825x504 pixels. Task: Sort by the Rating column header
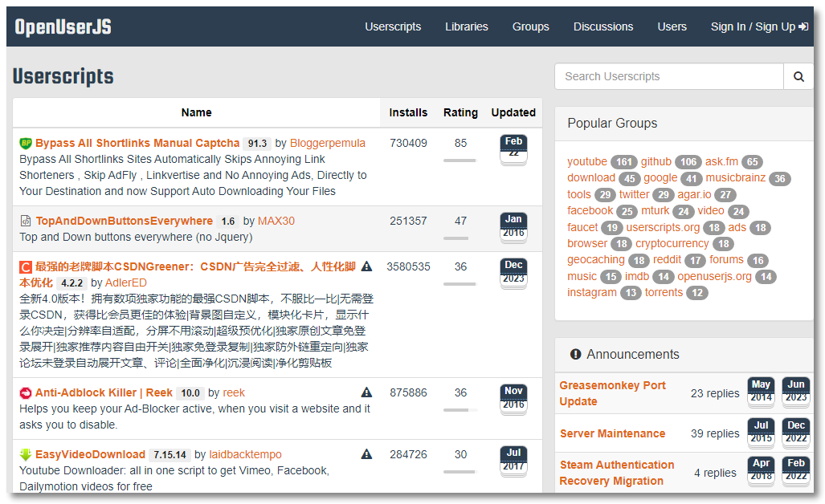pyautogui.click(x=460, y=112)
